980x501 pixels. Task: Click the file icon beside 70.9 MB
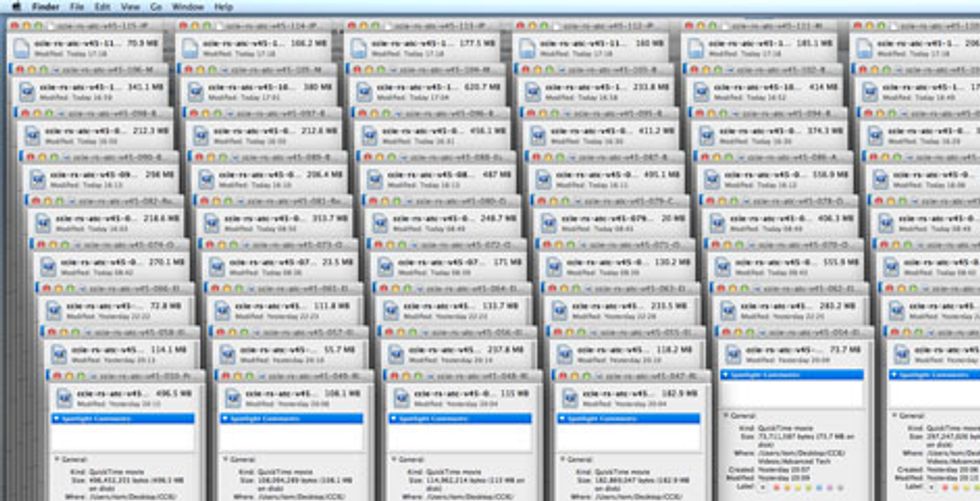[x=24, y=48]
